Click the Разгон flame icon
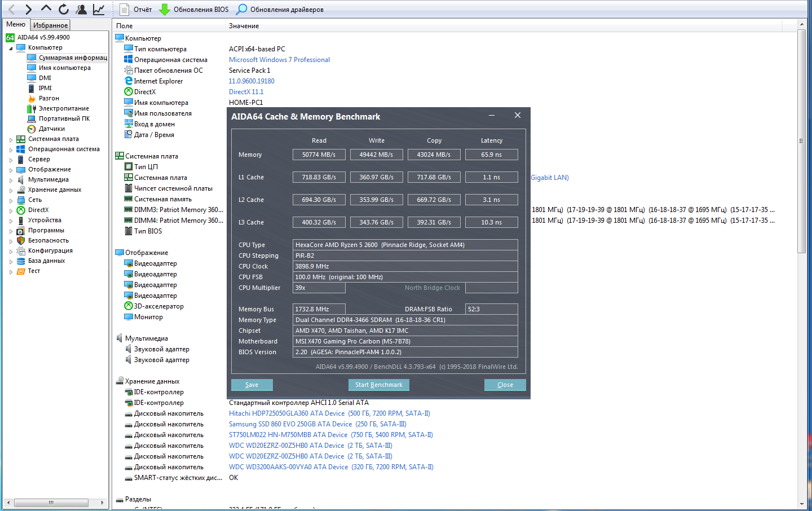The width and height of the screenshot is (812, 511). point(32,98)
